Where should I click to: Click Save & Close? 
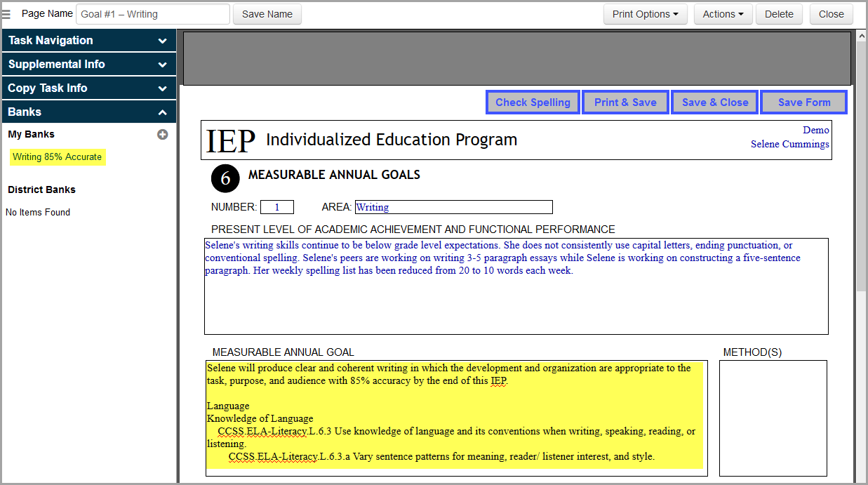[714, 102]
